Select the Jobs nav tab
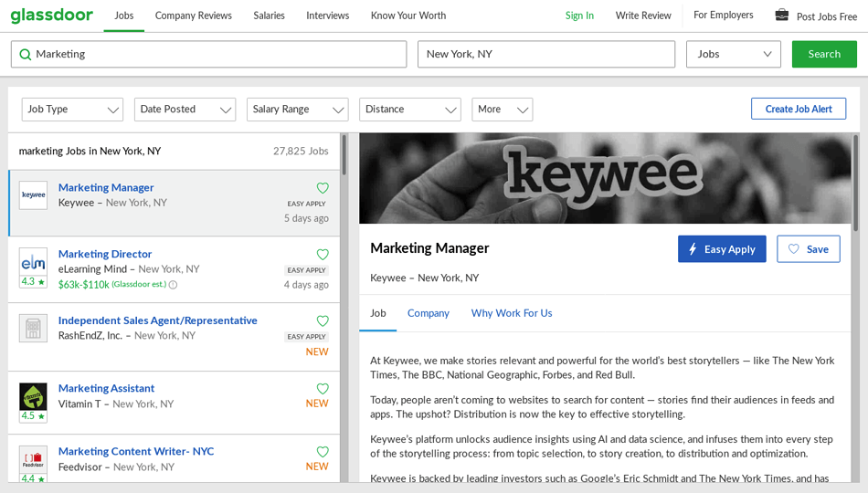This screenshot has width=868, height=493. (124, 16)
